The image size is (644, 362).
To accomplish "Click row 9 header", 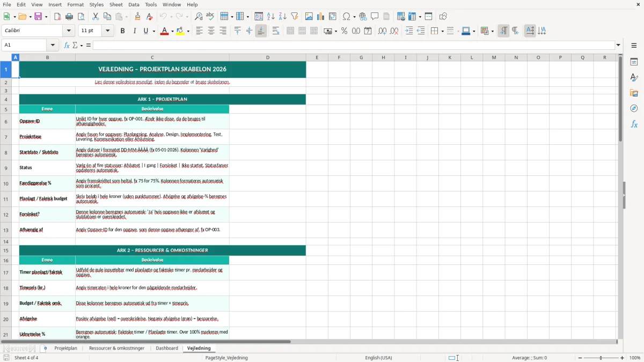I will [x=6, y=168].
